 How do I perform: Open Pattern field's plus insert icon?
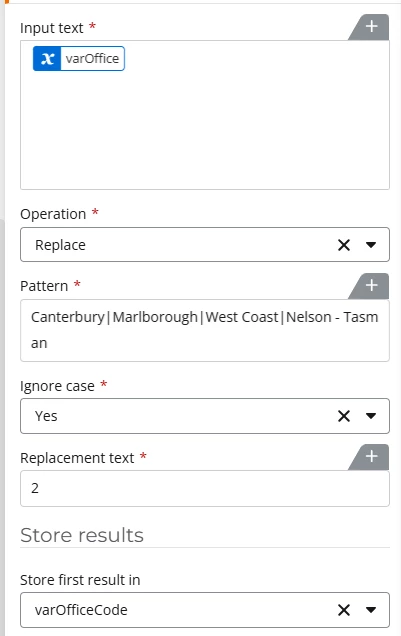(x=371, y=286)
